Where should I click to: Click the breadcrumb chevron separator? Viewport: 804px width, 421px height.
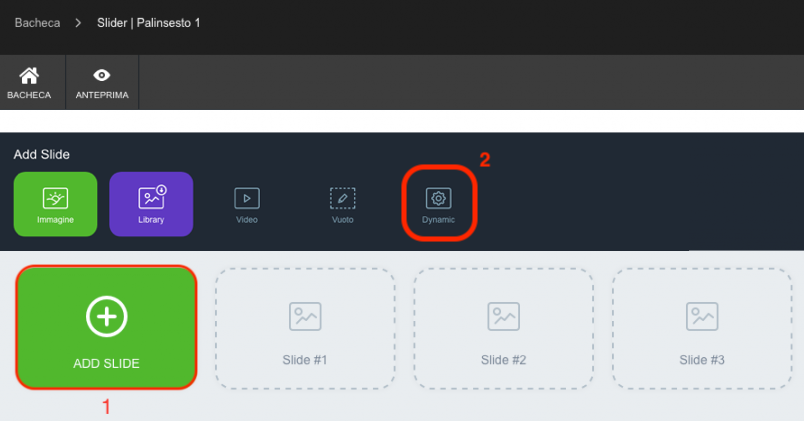coord(78,23)
